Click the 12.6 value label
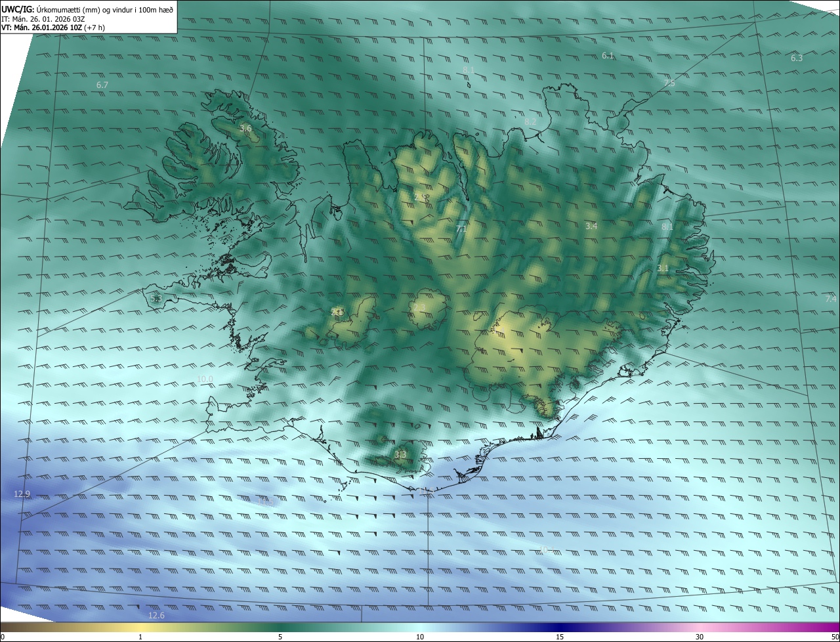The height and width of the screenshot is (642, 840). pos(156,616)
